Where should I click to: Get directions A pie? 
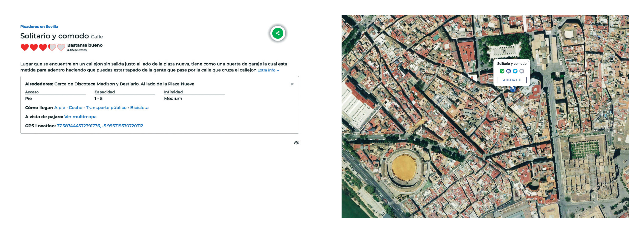click(x=60, y=108)
